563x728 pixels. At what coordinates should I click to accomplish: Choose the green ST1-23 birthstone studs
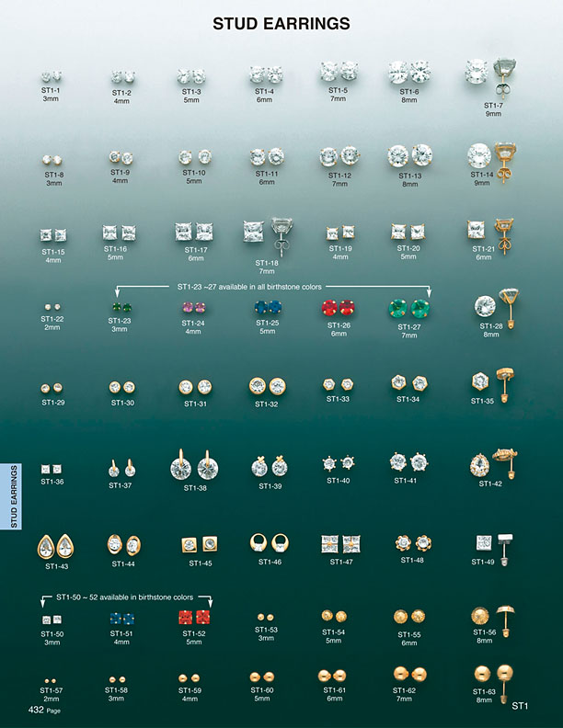coord(121,307)
